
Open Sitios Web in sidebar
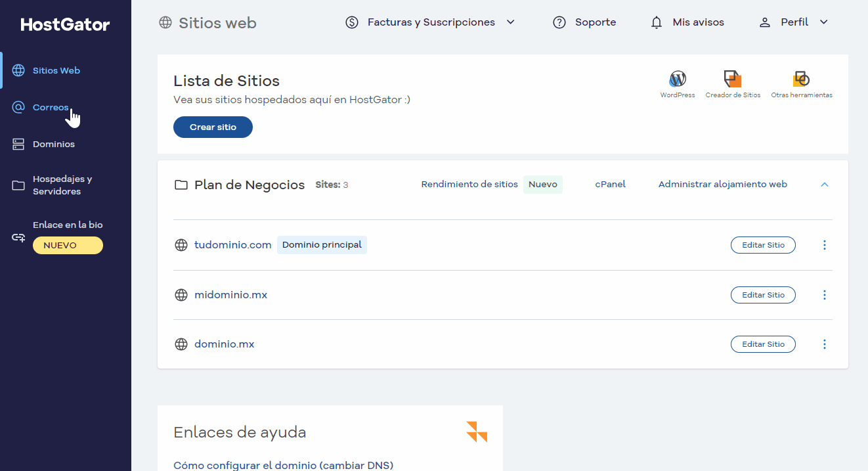click(x=56, y=70)
